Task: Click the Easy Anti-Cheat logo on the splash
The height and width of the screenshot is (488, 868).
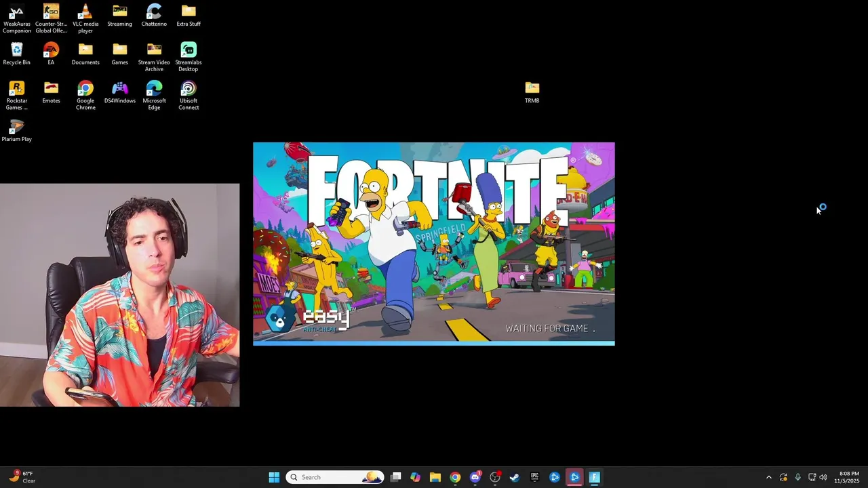Action: (309, 319)
